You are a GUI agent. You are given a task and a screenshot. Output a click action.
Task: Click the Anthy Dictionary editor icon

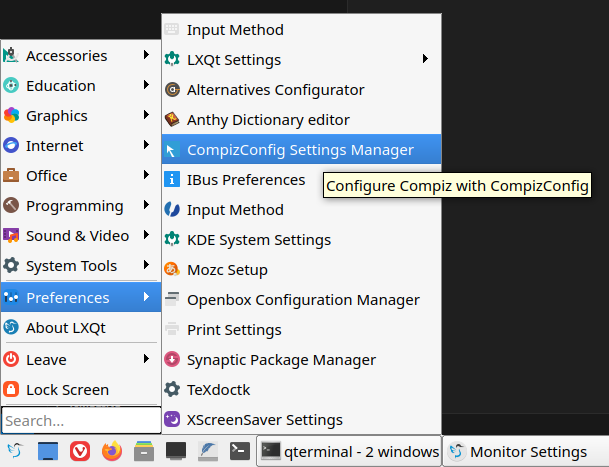(172, 120)
